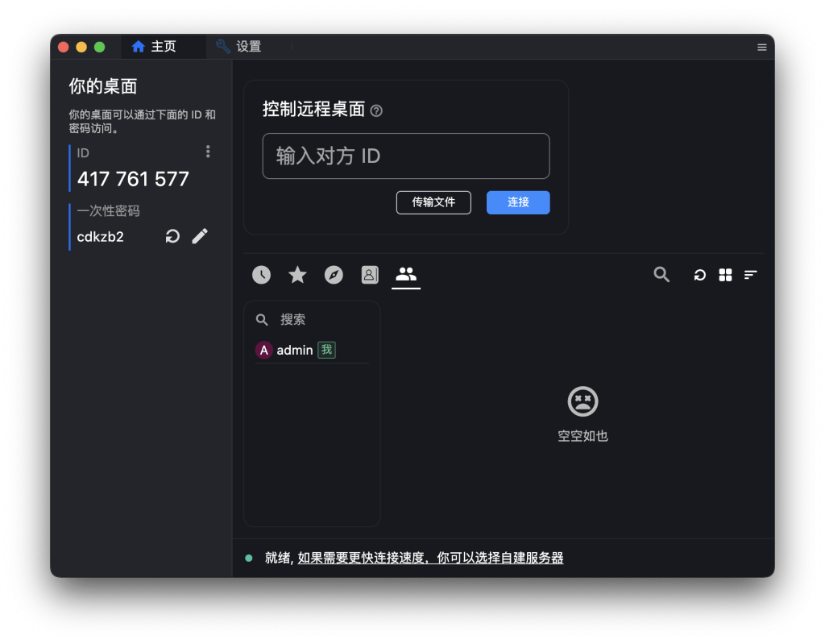Open the 自建服务器 link
The image size is (825, 644).
click(x=537, y=558)
